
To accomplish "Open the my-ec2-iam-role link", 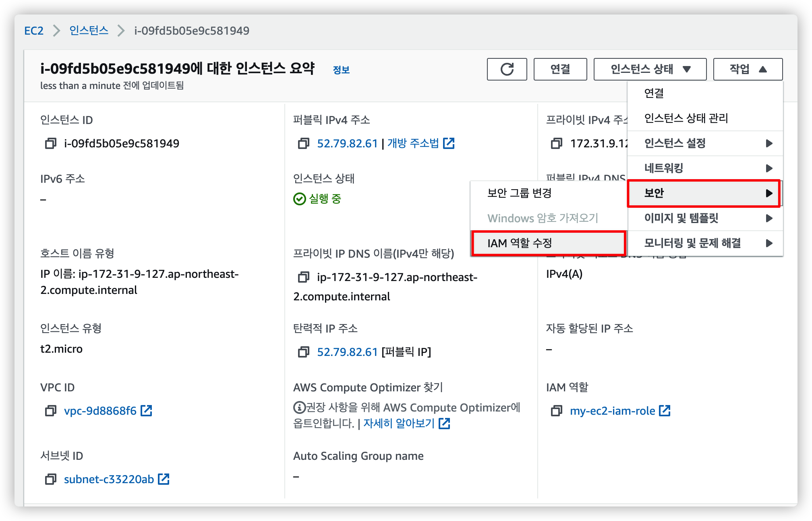I will (x=612, y=411).
